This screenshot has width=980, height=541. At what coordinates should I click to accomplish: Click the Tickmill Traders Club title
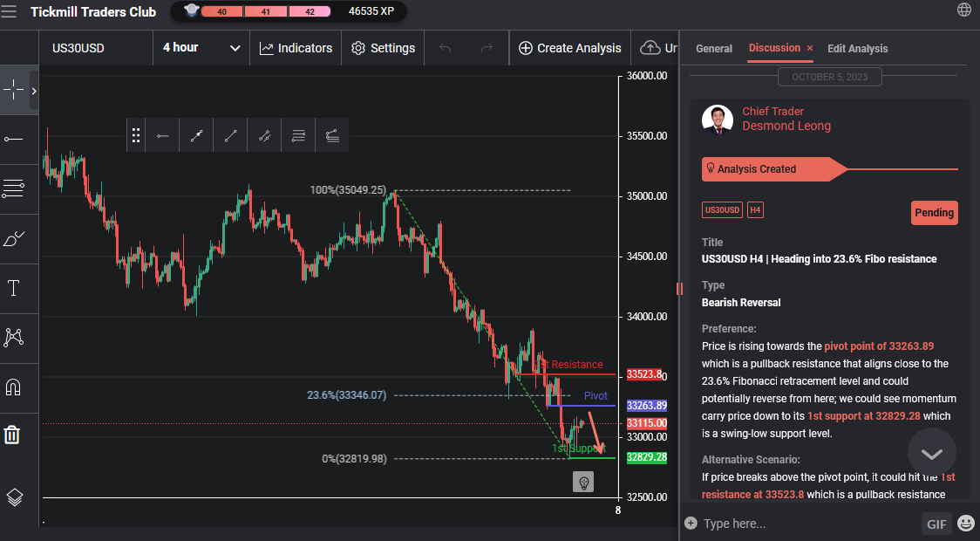coord(93,12)
